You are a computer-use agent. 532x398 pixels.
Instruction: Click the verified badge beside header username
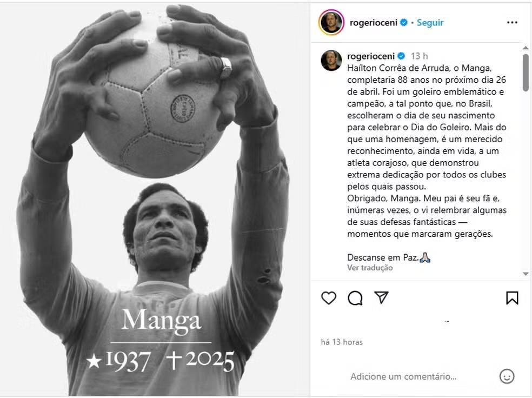point(404,22)
